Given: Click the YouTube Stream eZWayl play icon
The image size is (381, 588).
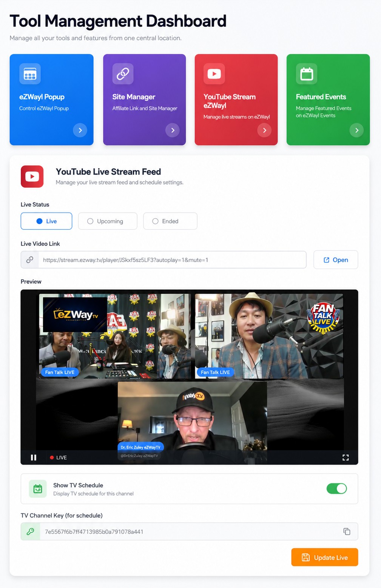Looking at the screenshot, I should [x=214, y=74].
